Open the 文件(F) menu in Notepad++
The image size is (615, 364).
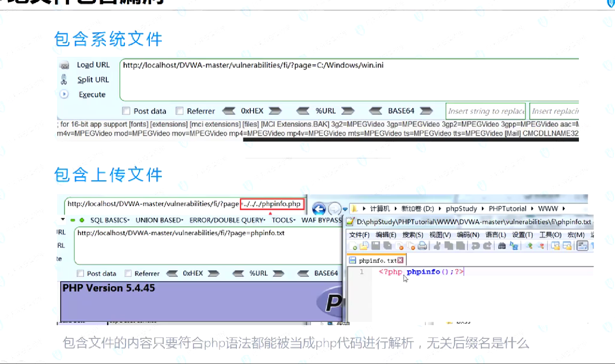coord(359,235)
